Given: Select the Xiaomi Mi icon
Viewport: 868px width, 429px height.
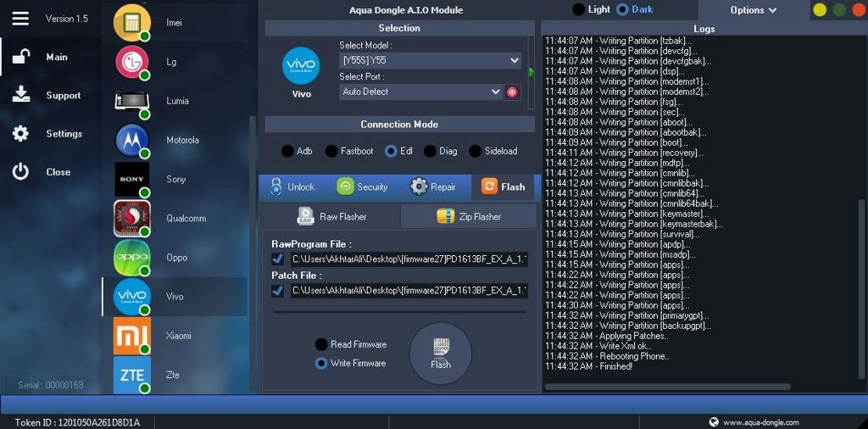Looking at the screenshot, I should click(131, 336).
